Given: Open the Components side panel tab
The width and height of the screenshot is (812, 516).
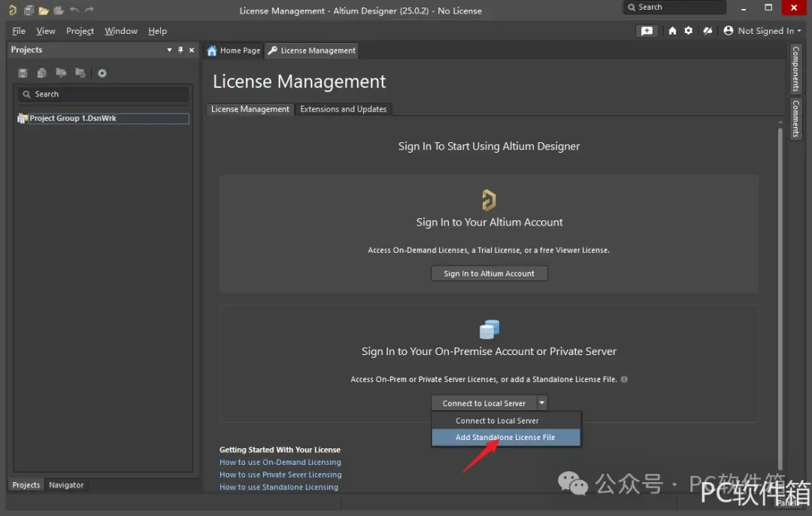Looking at the screenshot, I should pyautogui.click(x=796, y=68).
